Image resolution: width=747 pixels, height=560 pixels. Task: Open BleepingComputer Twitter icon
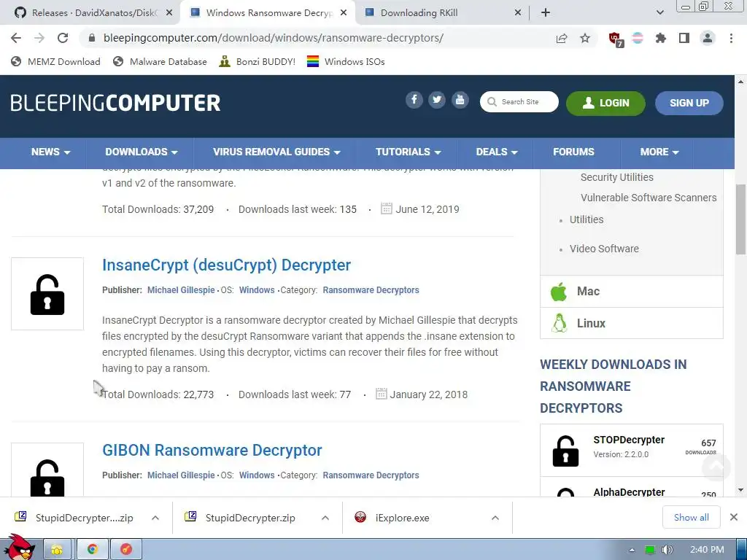coord(437,100)
